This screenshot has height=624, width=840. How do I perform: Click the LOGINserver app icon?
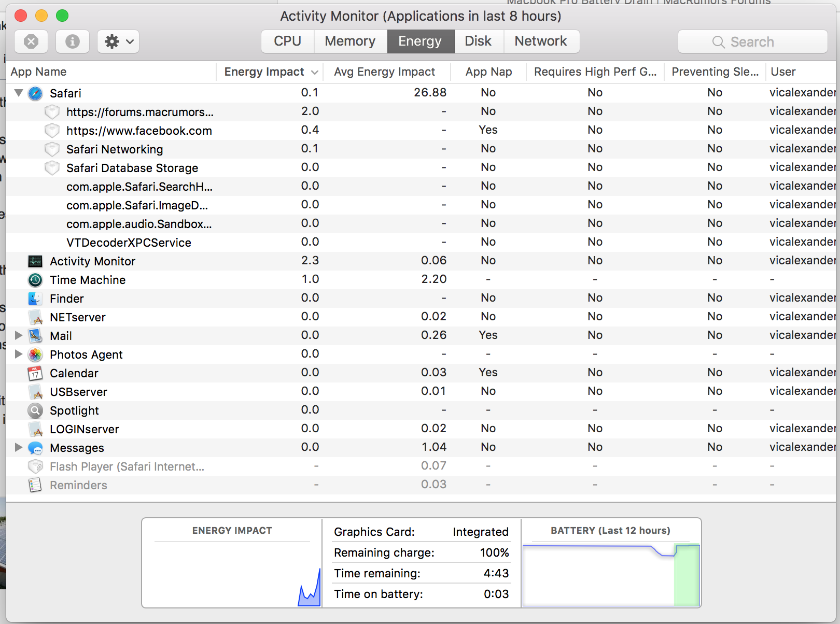click(x=35, y=429)
